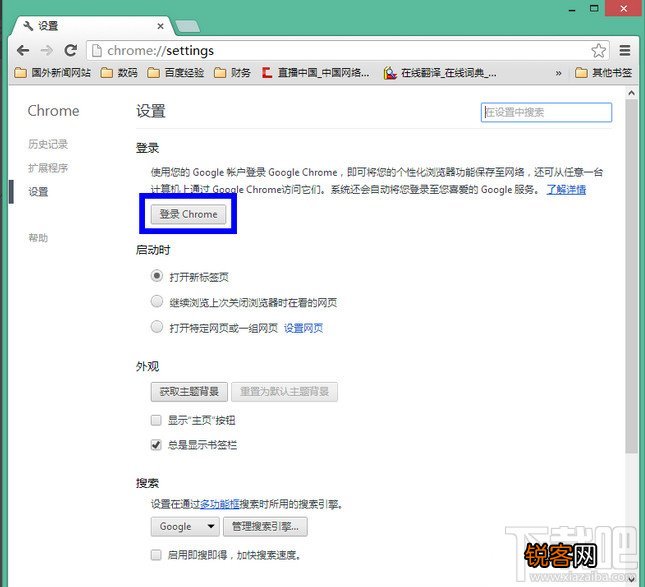The height and width of the screenshot is (587, 645).
Task: Open the 了解详情 link
Action: 566,190
